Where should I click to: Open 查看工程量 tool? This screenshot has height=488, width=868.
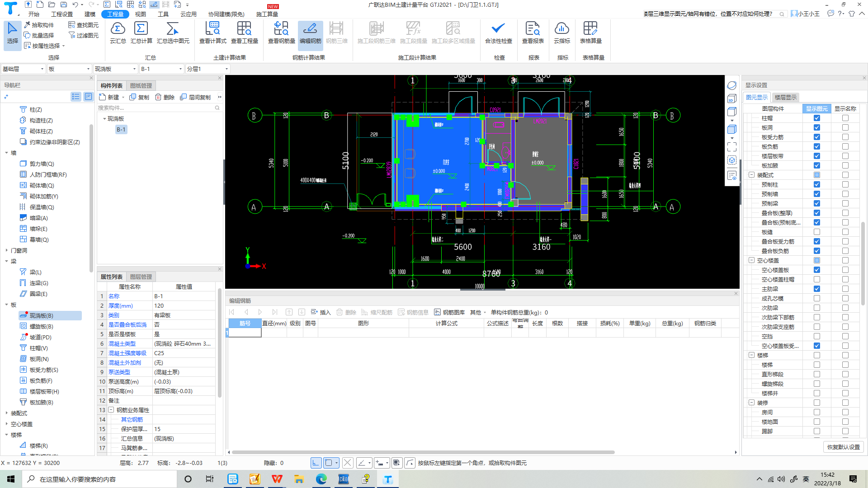pyautogui.click(x=244, y=33)
